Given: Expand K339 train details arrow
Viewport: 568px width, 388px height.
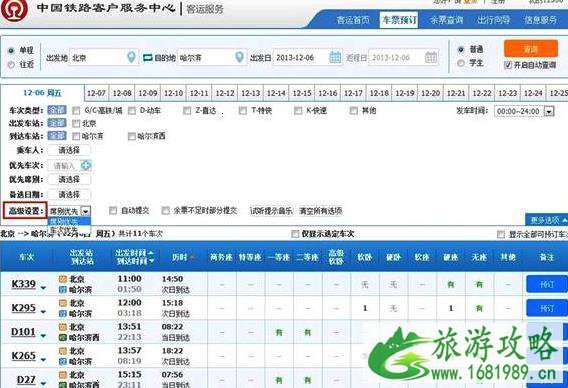Looking at the screenshot, I should tap(43, 288).
